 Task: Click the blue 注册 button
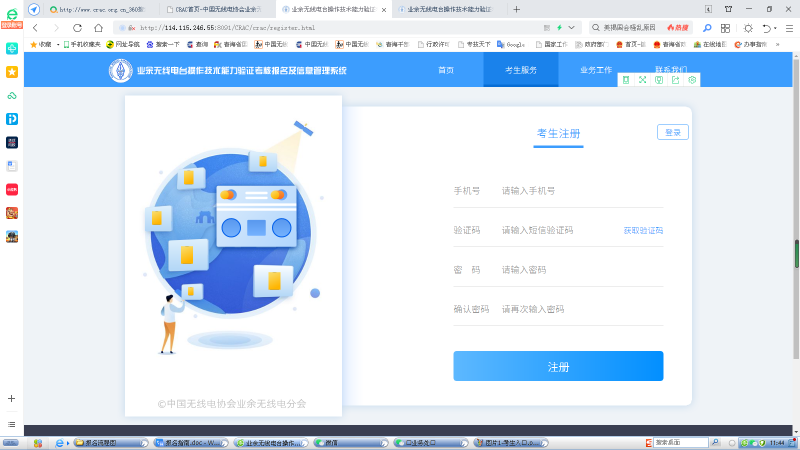tap(558, 367)
